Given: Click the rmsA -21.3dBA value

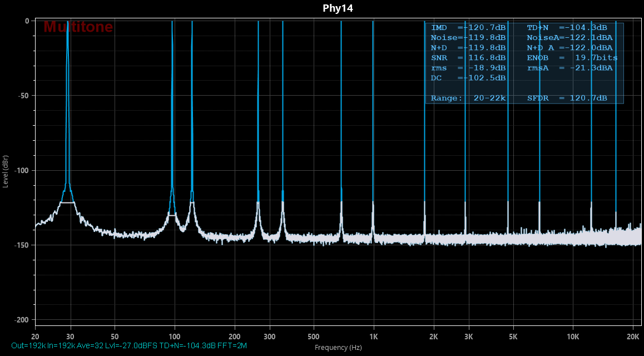Looking at the screenshot, I should click(569, 68).
